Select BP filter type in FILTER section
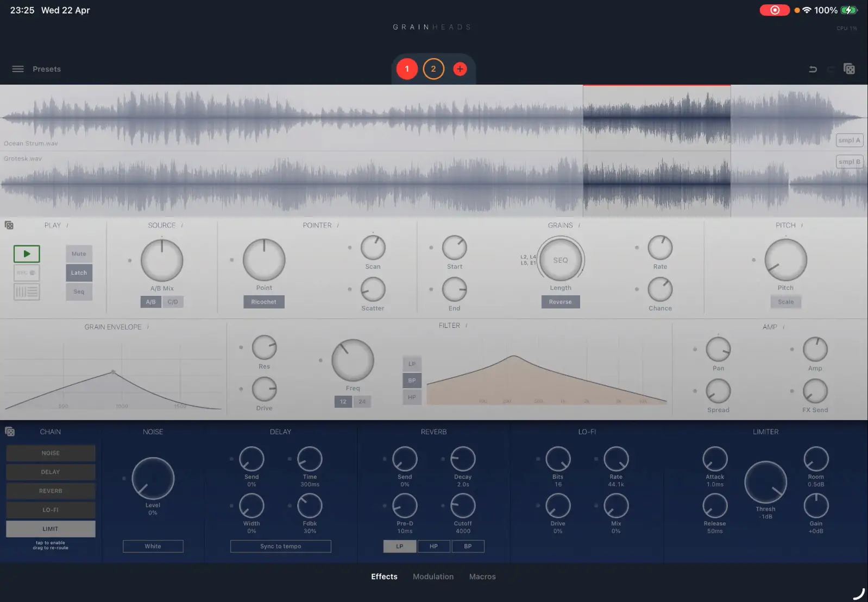This screenshot has height=602, width=868. [x=412, y=381]
